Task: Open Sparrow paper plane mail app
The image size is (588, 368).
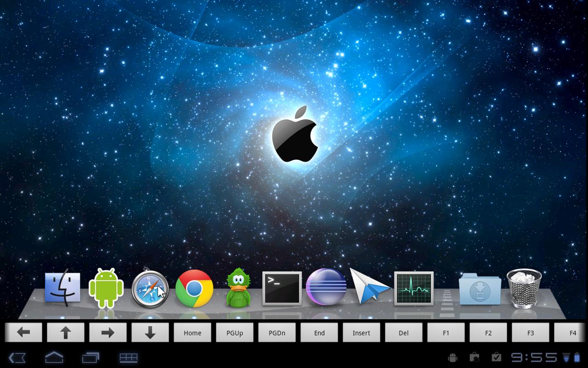Action: (x=369, y=287)
